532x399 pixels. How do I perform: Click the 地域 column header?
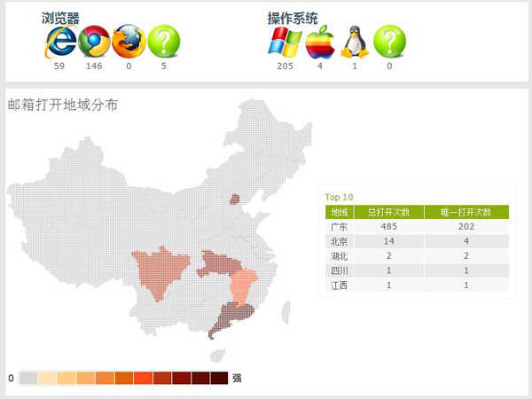coord(340,213)
